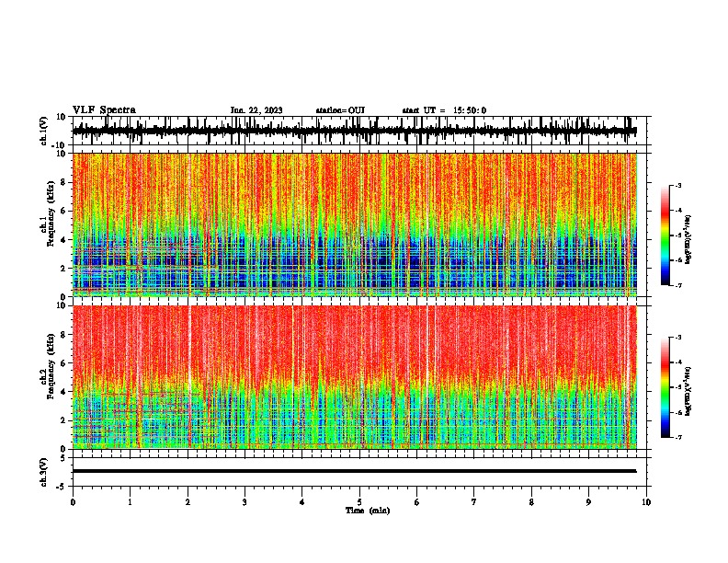Click the '-3' value on ch.2 colorbar
Screen dimensions: 728x563
point(677,338)
